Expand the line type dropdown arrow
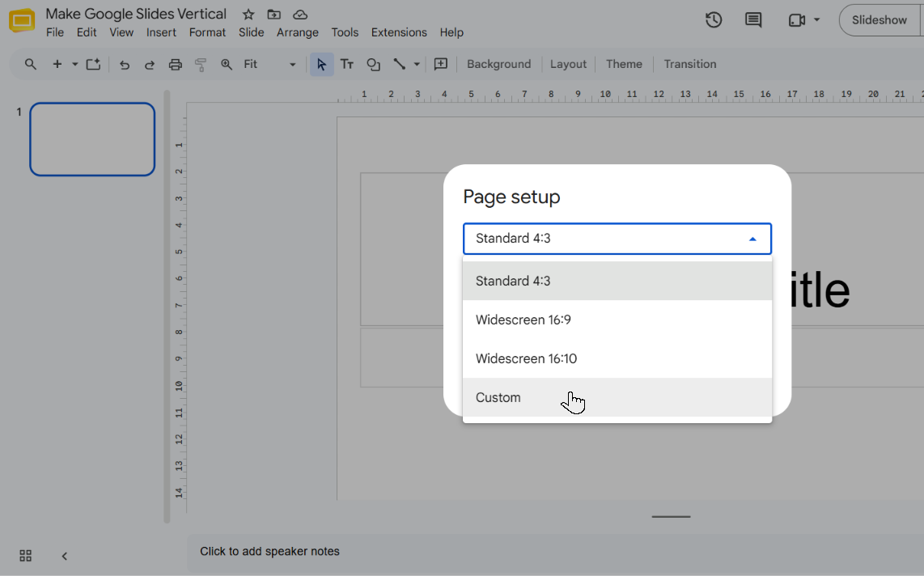924x576 pixels. pyautogui.click(x=417, y=64)
